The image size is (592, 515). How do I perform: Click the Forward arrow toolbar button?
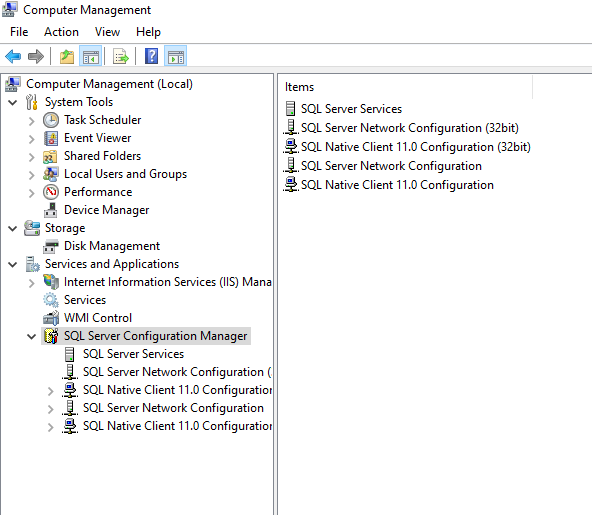(36, 57)
